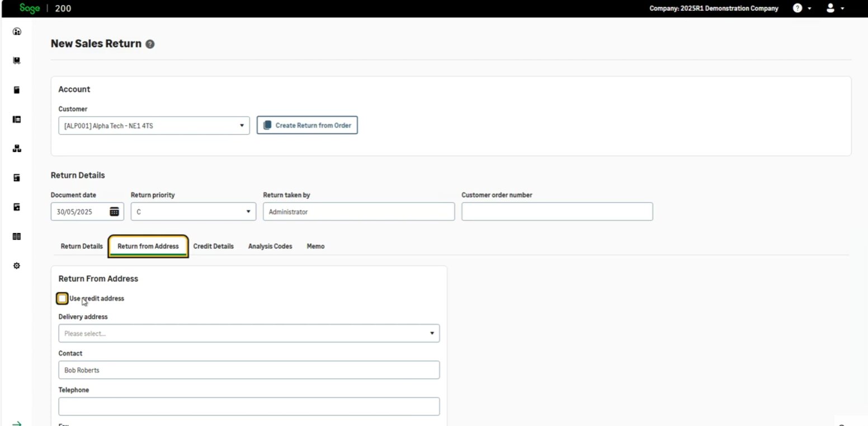Open the calendar date picker icon

(x=114, y=211)
